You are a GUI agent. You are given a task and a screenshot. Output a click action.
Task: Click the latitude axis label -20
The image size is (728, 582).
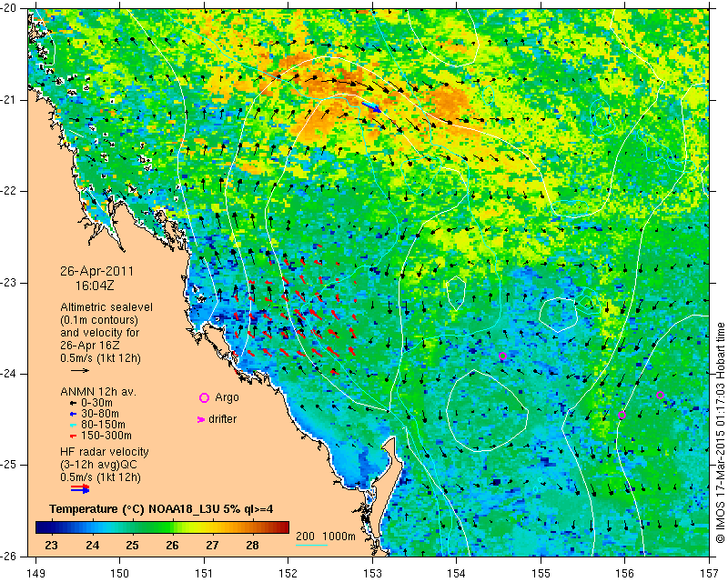[10, 9]
